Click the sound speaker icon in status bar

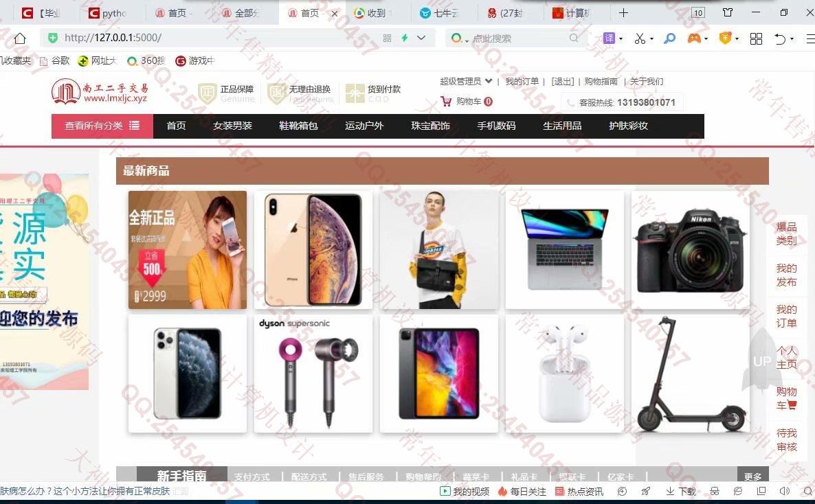click(x=785, y=491)
